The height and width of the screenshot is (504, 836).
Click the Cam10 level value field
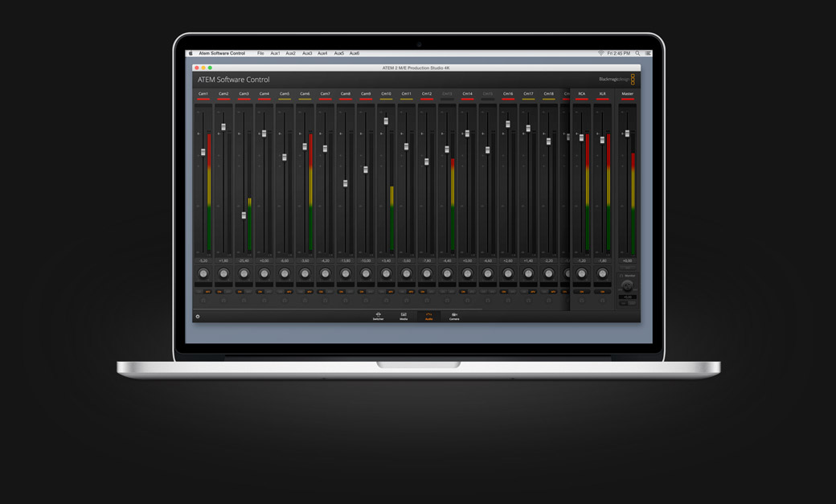(x=386, y=261)
